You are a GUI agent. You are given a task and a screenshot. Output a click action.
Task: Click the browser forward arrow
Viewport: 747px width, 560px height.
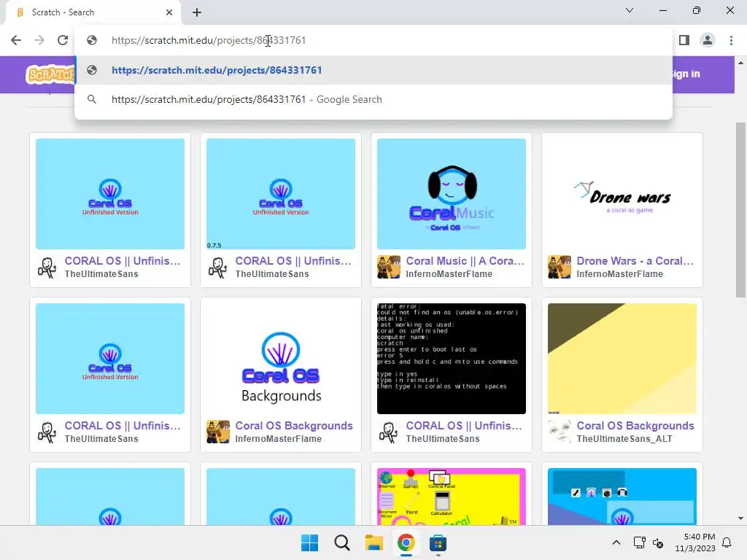point(39,40)
